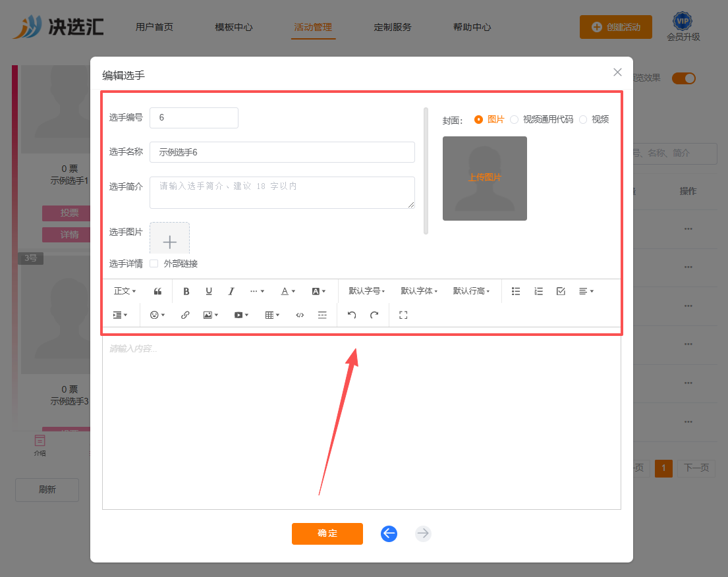Open the 默认字体 font family dropdown
The image size is (728, 577).
point(419,291)
